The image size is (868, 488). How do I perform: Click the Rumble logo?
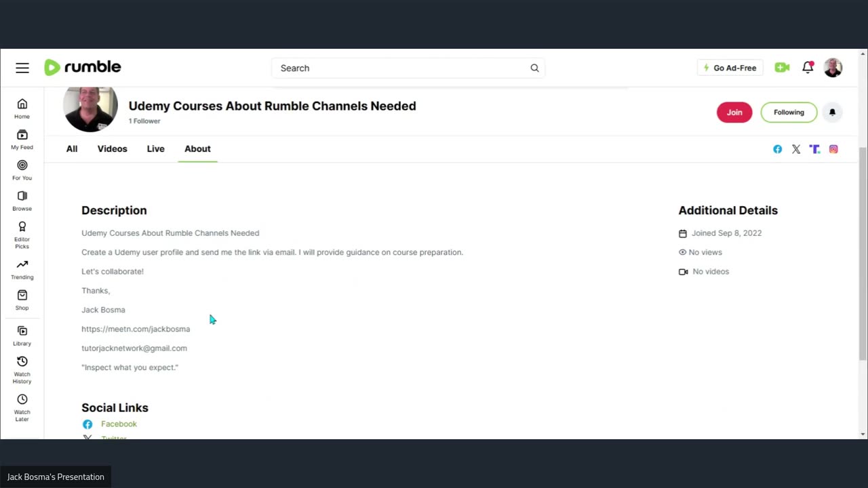pos(83,67)
